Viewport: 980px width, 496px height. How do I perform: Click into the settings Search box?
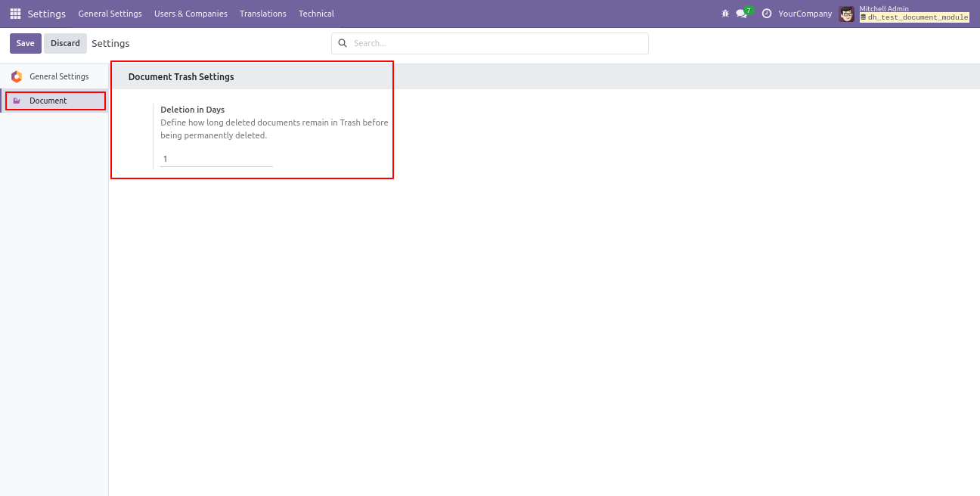pos(495,44)
